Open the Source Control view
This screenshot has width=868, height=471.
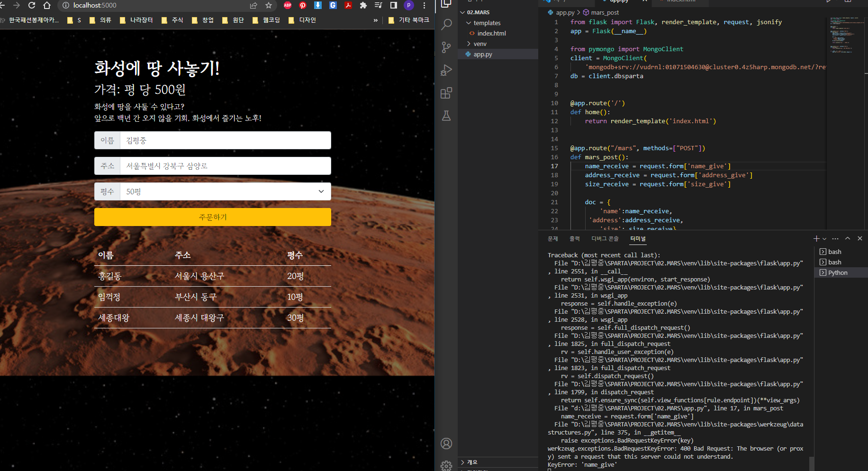coord(446,47)
